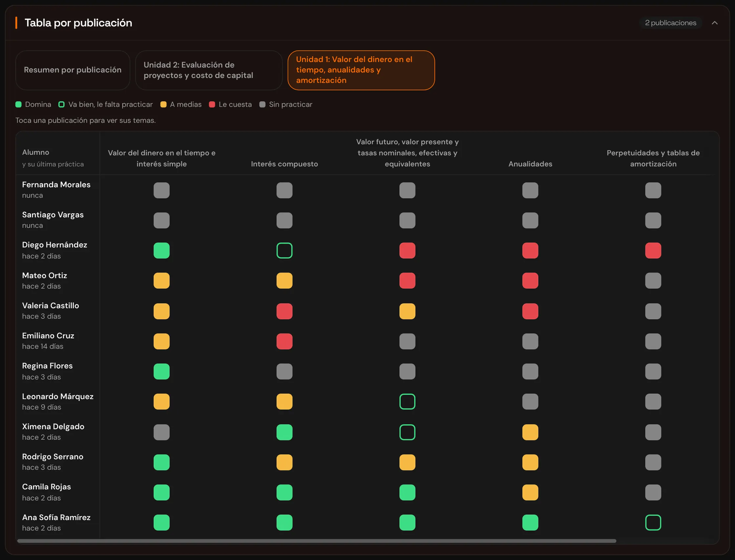Click the 2 publicaciones badge

pos(671,23)
